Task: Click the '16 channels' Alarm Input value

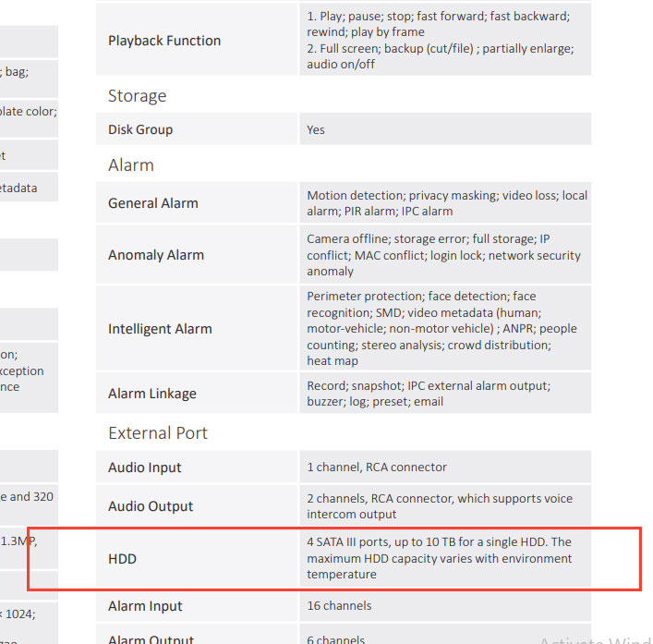Action: coord(339,606)
